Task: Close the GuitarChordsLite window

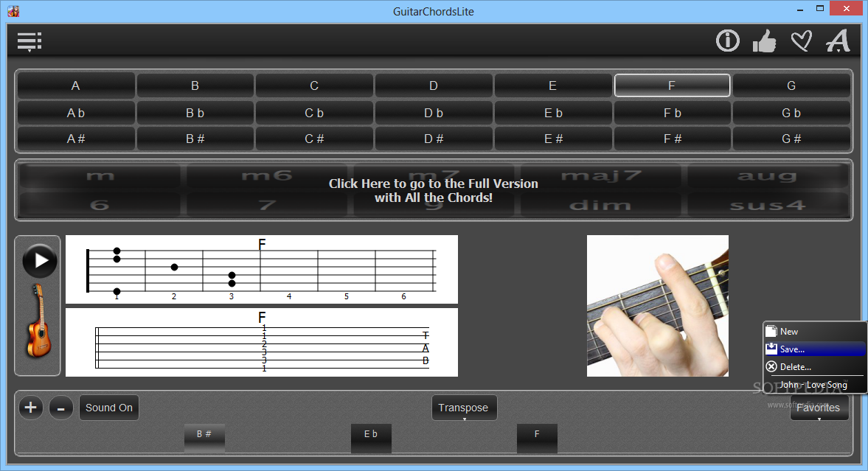Action: [x=847, y=9]
